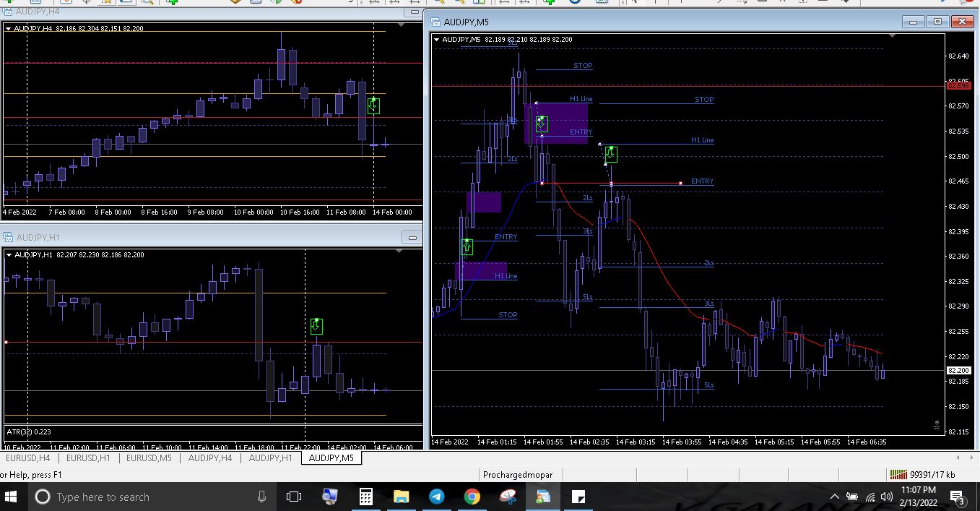Click the H1 Line label next to STOP at 82.570
Image resolution: width=980 pixels, height=511 pixels.
point(581,99)
